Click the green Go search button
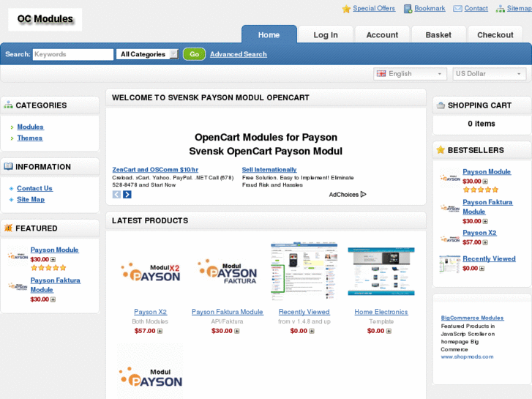532x399 pixels. coord(194,54)
